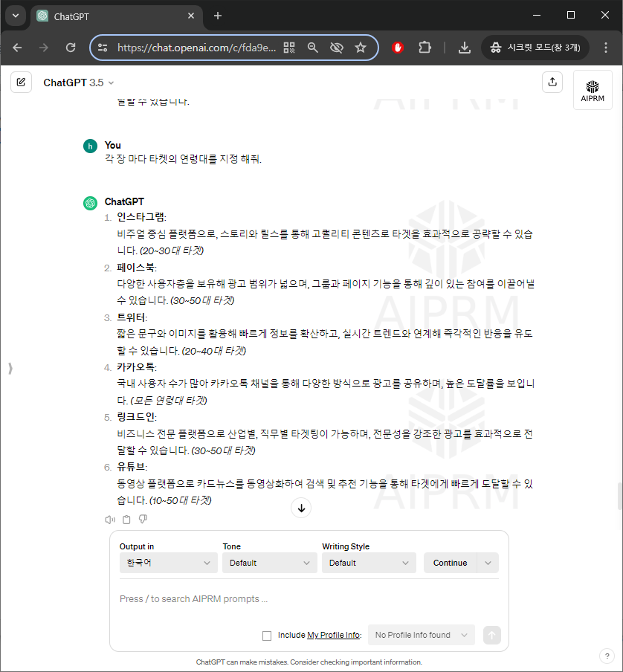This screenshot has width=623, height=672.
Task: Expand the left sidebar handle
Action: (10, 369)
